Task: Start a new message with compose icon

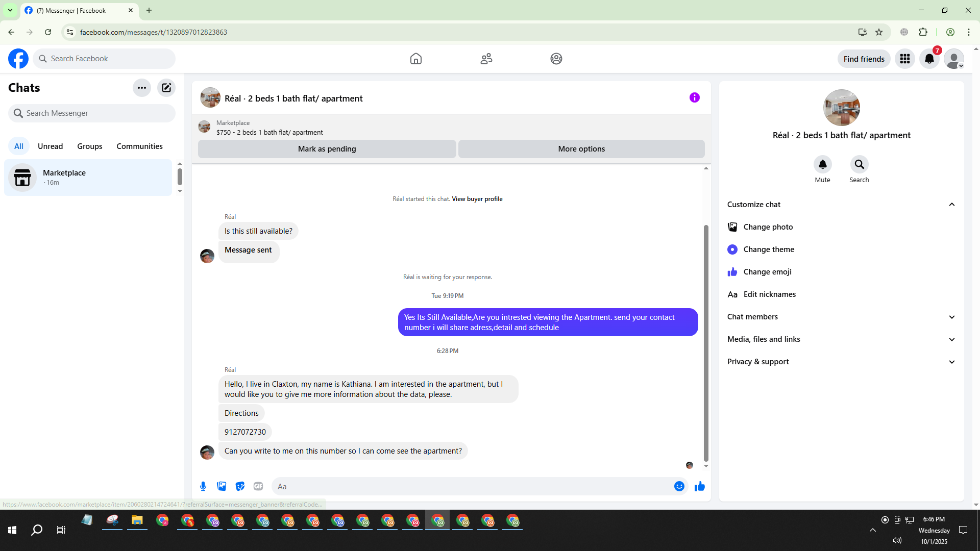Action: coord(166,88)
